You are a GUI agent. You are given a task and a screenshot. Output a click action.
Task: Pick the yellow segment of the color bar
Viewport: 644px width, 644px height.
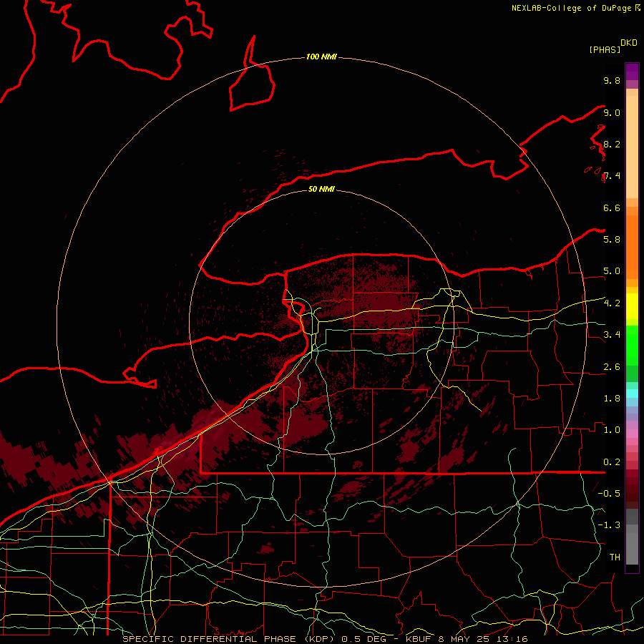[632, 306]
